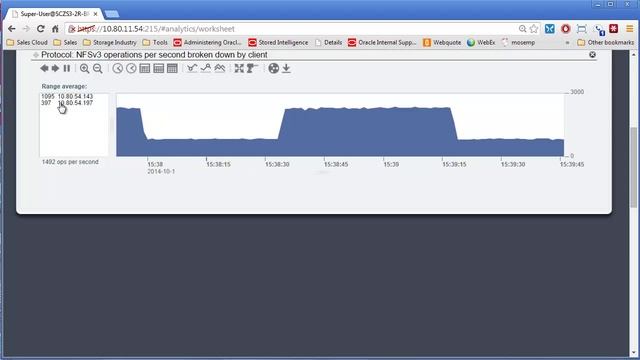
Task: Open the browser home page
Action: click(x=55, y=29)
